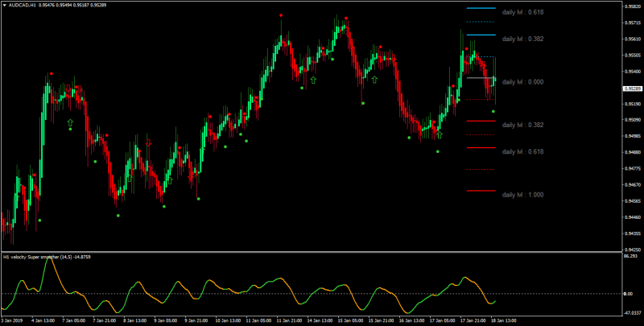Click the 86.293 value on the indicator scale
Screen dimensions: 644x326
(630, 256)
